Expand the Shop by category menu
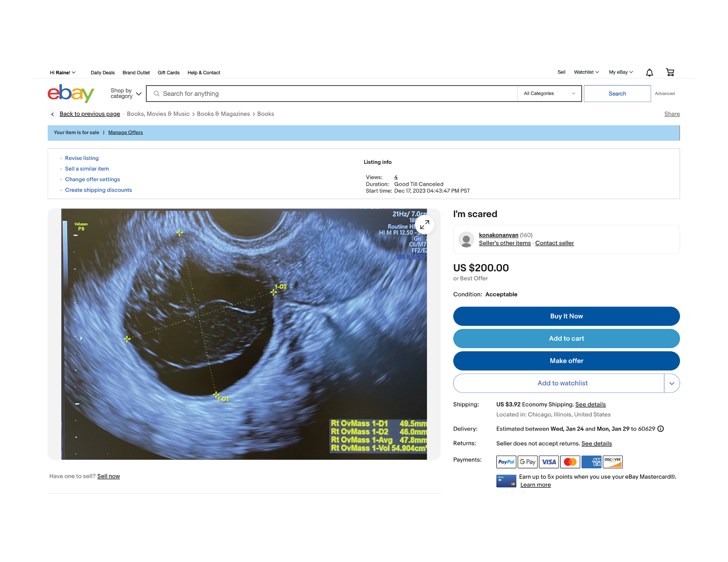The width and height of the screenshot is (728, 562). point(126,94)
